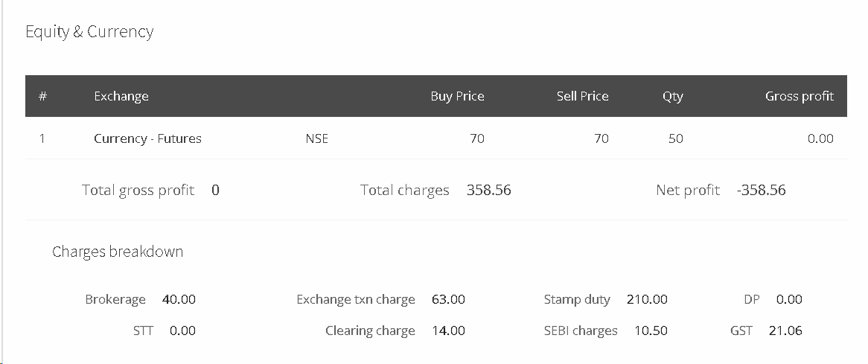Click the buy price value 70
The image size is (868, 364).
(x=477, y=138)
